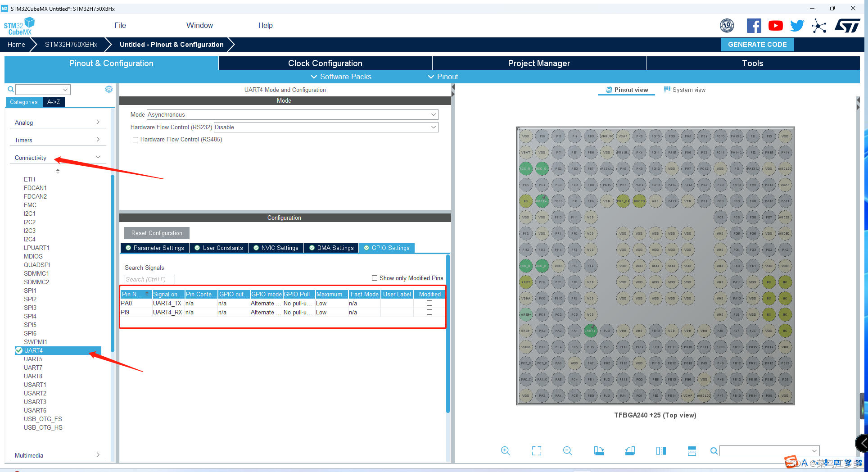The image size is (868, 472).
Task: Click the System view icon
Action: point(667,90)
